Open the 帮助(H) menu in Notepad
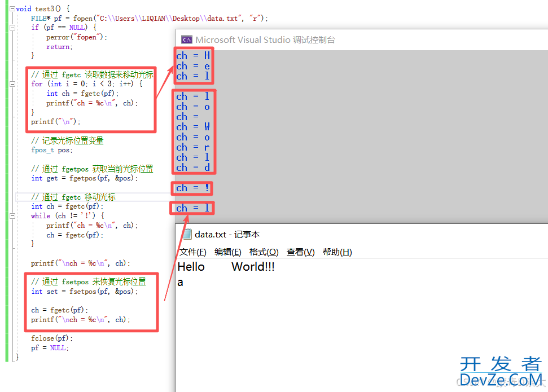 pos(337,252)
